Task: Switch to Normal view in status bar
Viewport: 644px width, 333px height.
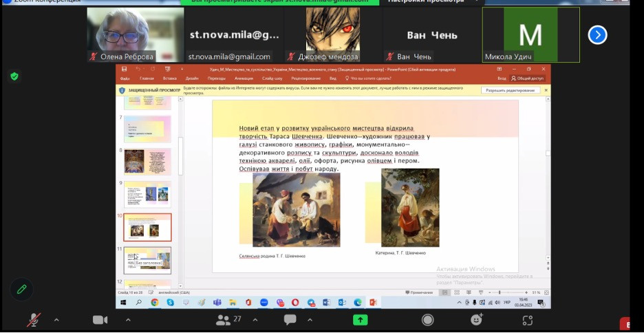Action: pyautogui.click(x=444, y=292)
